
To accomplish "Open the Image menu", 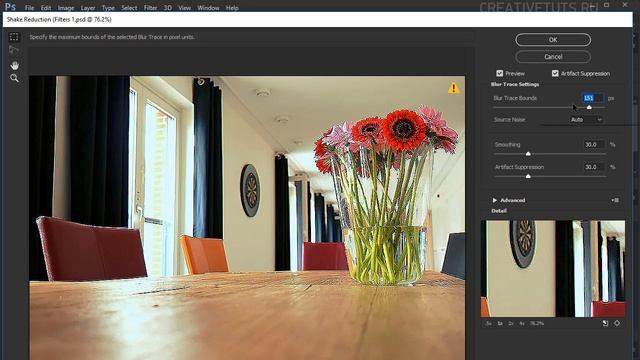I will coord(66,8).
